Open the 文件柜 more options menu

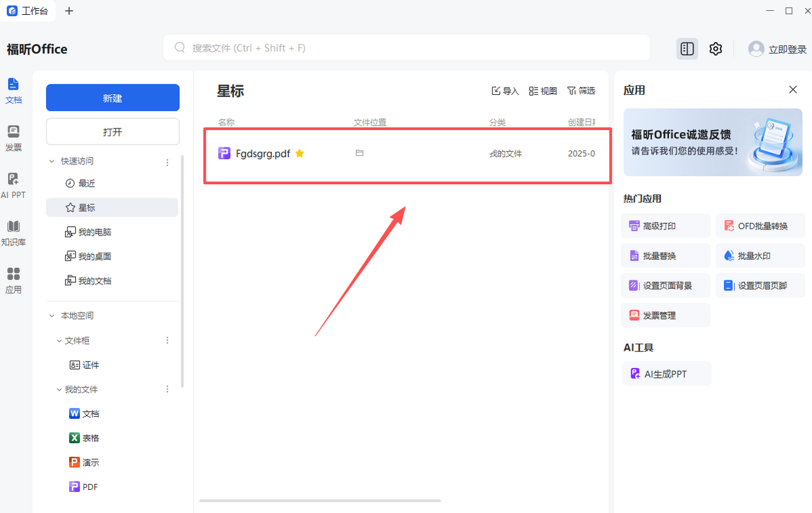coord(167,340)
